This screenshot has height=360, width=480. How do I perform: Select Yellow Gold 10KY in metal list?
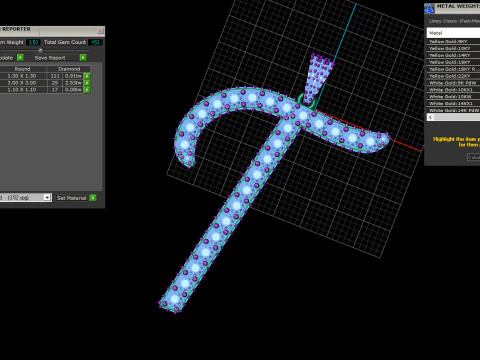pyautogui.click(x=453, y=48)
